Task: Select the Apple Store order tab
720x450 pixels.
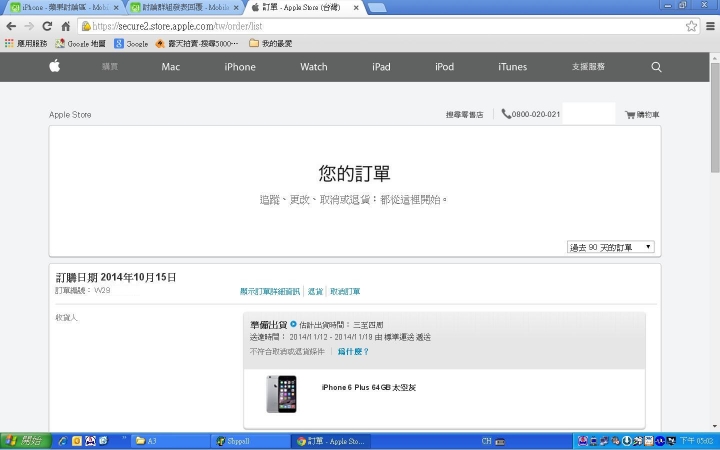Action: 301,7
